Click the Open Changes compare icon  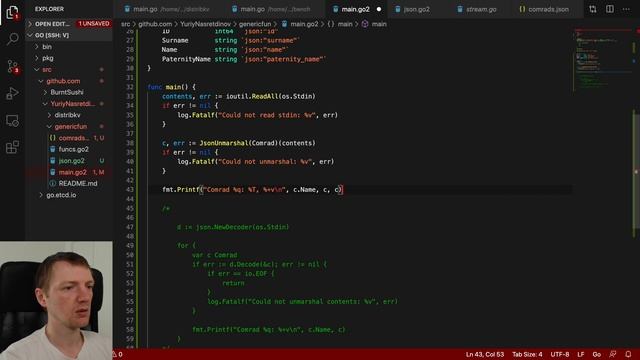point(593,9)
